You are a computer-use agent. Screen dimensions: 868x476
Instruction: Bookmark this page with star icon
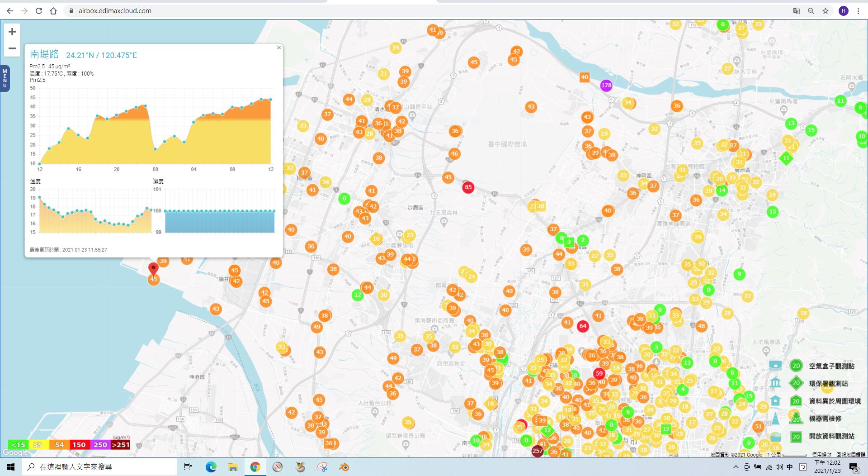tap(826, 11)
